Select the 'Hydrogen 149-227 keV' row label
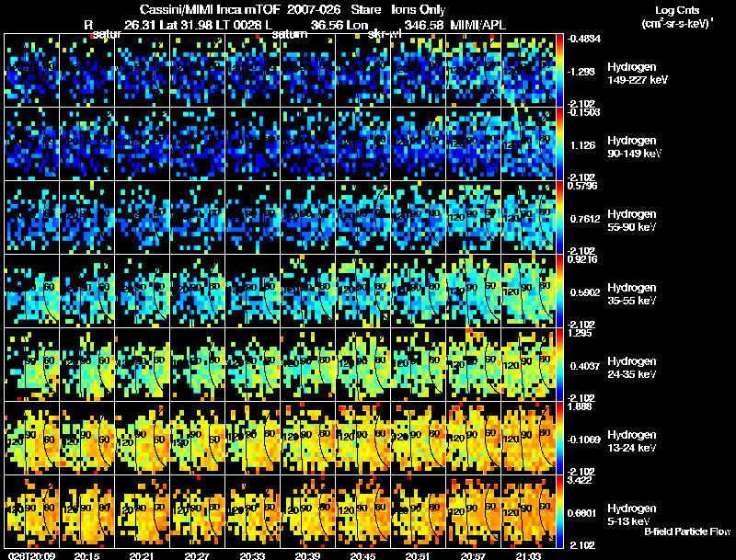 click(x=637, y=74)
